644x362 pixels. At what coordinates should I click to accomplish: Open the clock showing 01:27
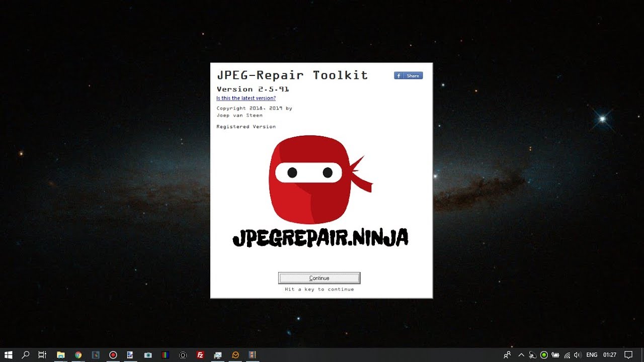610,355
